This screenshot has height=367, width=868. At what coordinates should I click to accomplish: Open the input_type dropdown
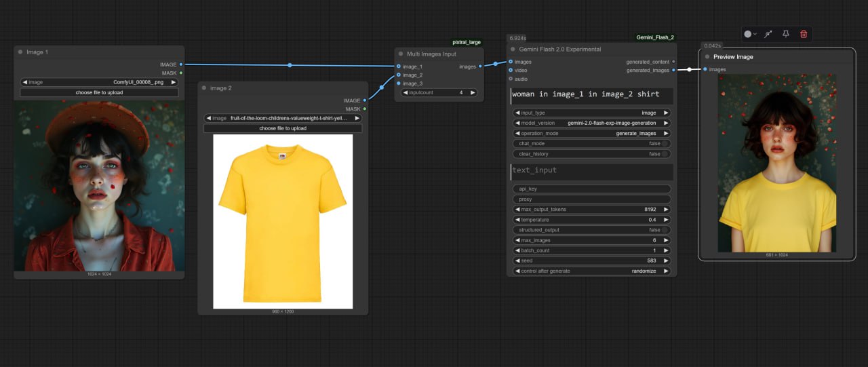pyautogui.click(x=592, y=113)
